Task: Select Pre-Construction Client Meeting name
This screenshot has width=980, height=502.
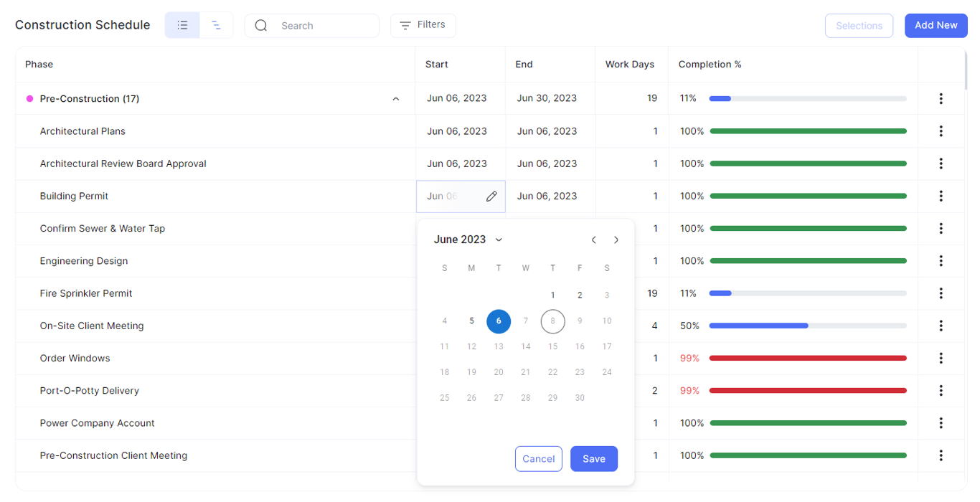Action: pyautogui.click(x=113, y=455)
